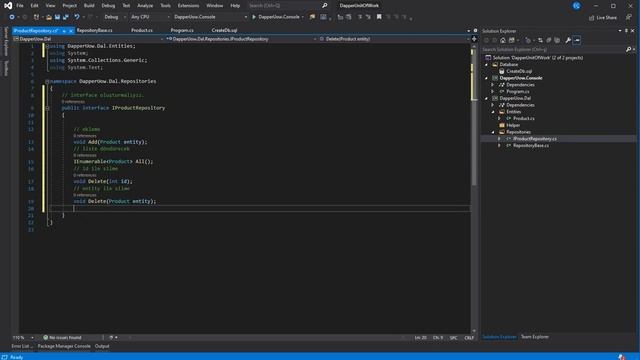Collapse the Database folder in Solution Explorer
The height and width of the screenshot is (360, 640).
coord(486,64)
